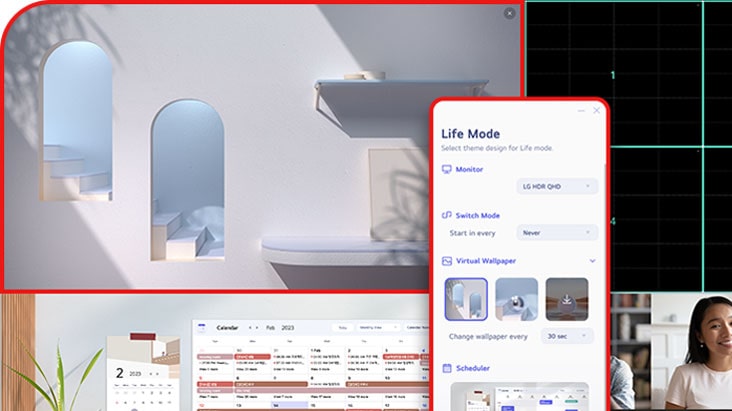Click the Calendar app icon in header
732x411 pixels.
(x=202, y=327)
